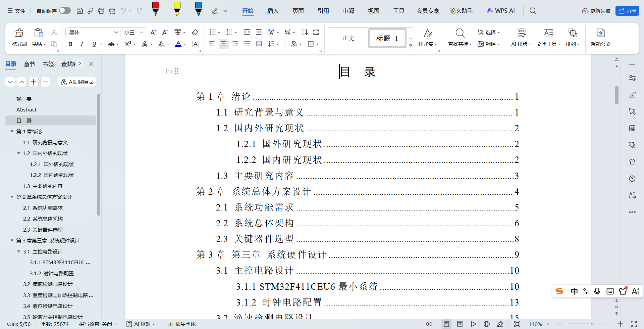
Task: Select 2.3 关键器件选型 in outline
Action: pos(43,230)
